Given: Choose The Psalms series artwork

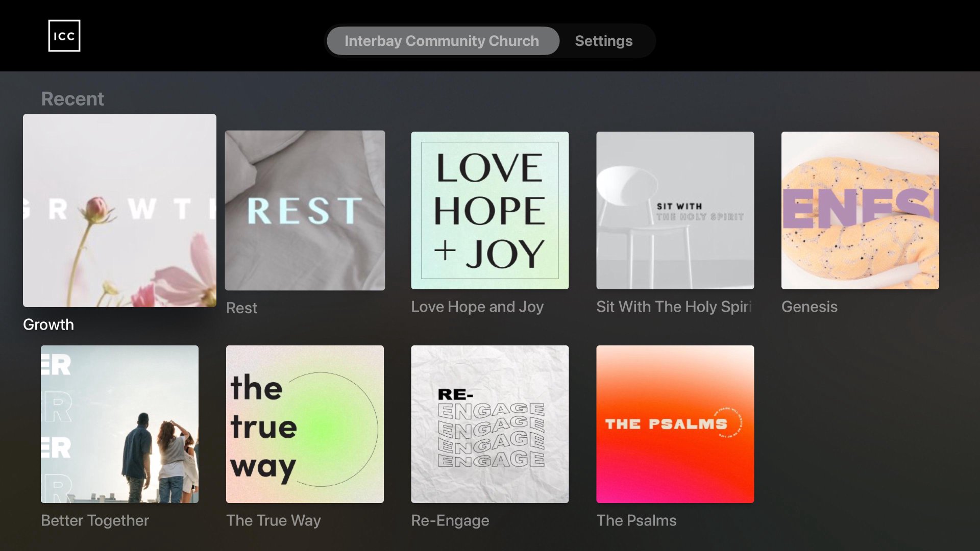Looking at the screenshot, I should pos(675,424).
